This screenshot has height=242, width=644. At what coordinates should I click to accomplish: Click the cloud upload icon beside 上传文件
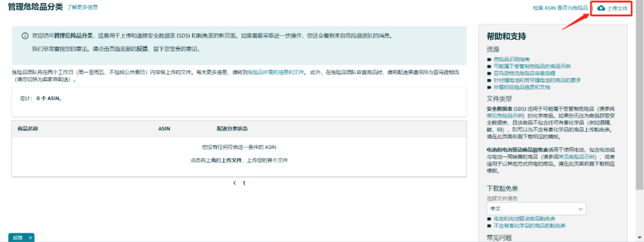pos(602,8)
